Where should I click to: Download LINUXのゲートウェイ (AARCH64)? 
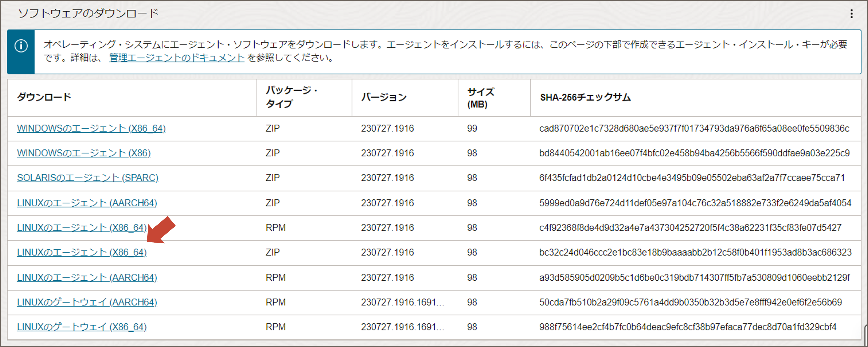(87, 302)
